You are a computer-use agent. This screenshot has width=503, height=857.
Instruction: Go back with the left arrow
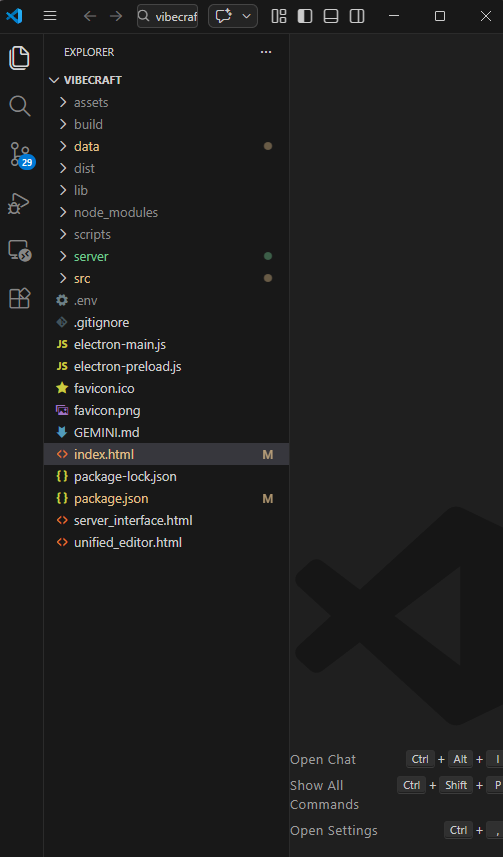pyautogui.click(x=90, y=16)
